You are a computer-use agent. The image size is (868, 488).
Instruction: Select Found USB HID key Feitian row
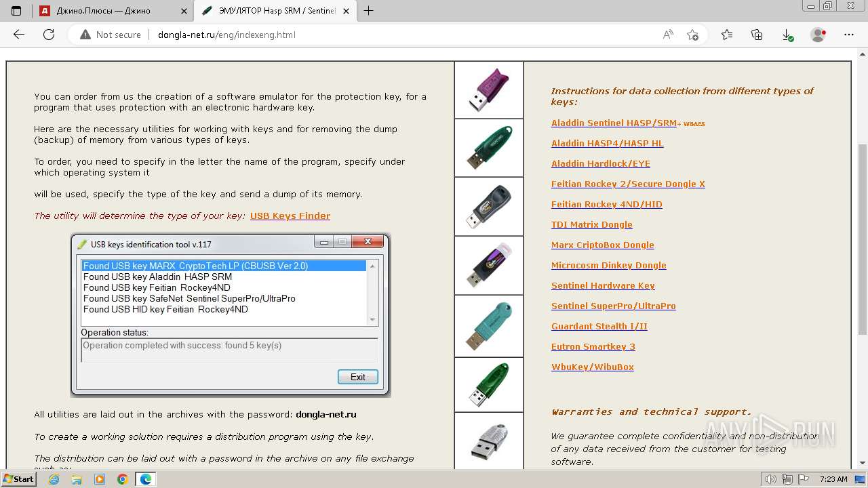click(224, 309)
